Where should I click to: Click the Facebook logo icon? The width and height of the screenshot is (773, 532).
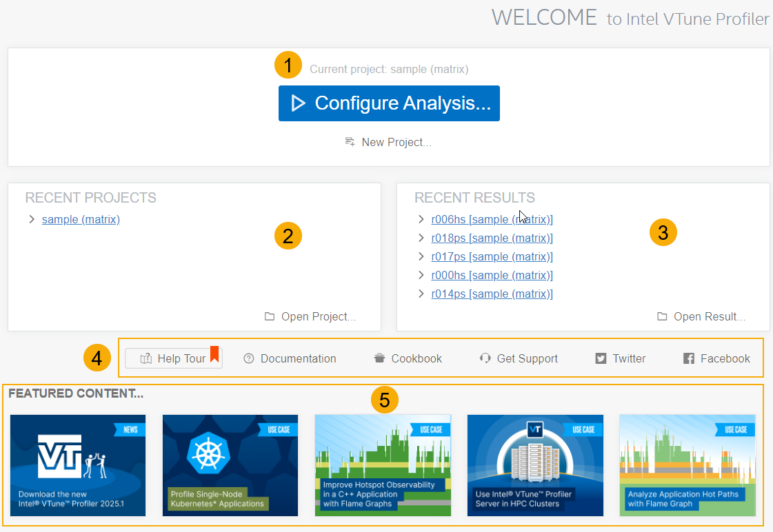click(x=689, y=358)
